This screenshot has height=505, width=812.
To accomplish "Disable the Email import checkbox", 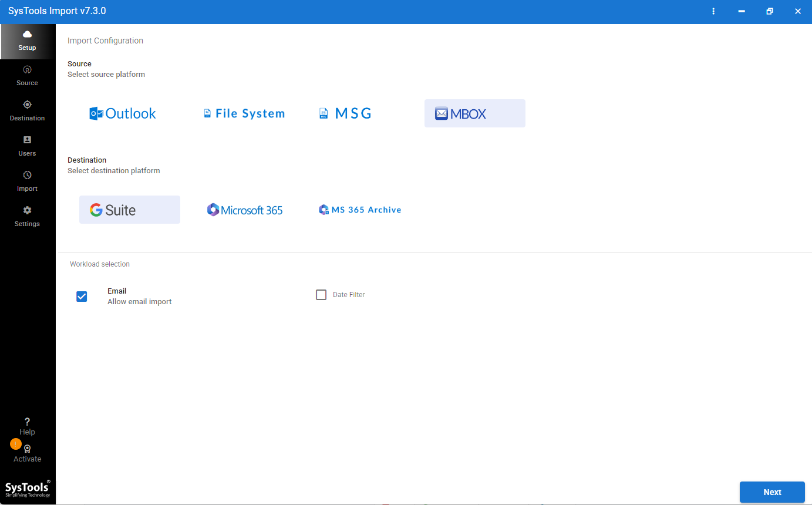I will coord(82,297).
